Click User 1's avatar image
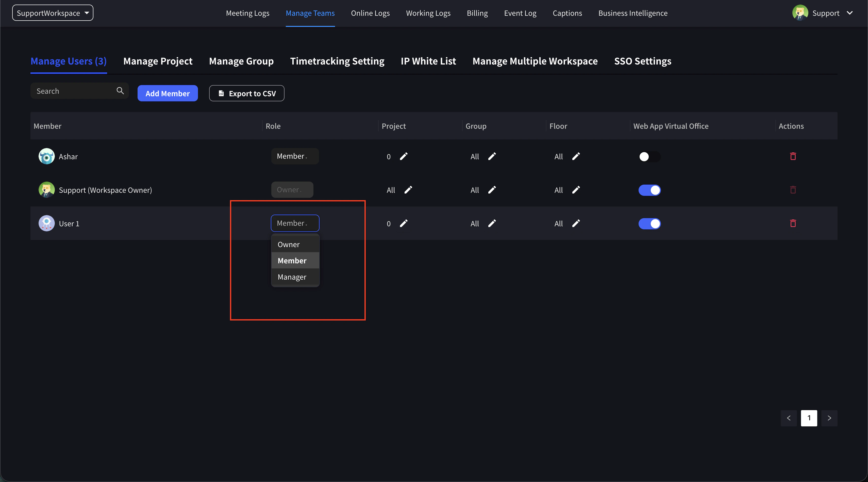Screen dimensions: 868x482 [46, 223]
